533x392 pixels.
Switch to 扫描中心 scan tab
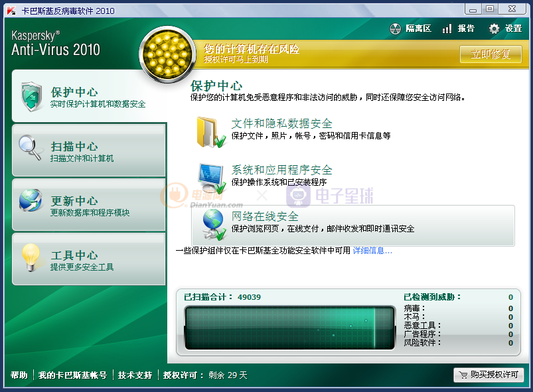click(x=89, y=151)
